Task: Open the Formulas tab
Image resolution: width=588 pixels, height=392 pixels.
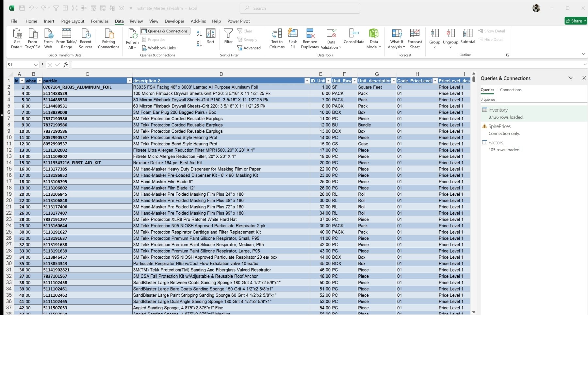Action: click(x=100, y=21)
